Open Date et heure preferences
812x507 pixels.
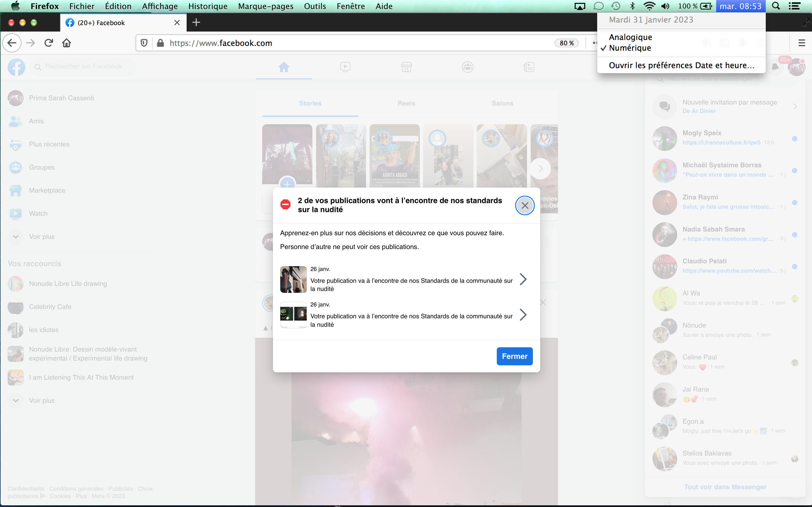(681, 65)
